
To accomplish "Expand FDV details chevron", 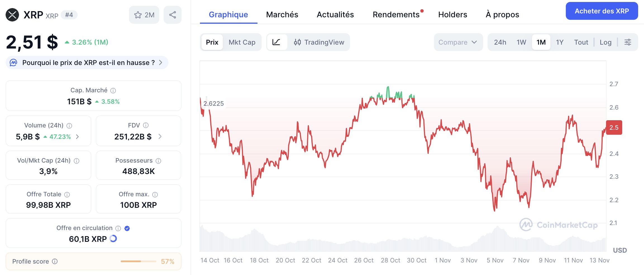I will coord(160,136).
